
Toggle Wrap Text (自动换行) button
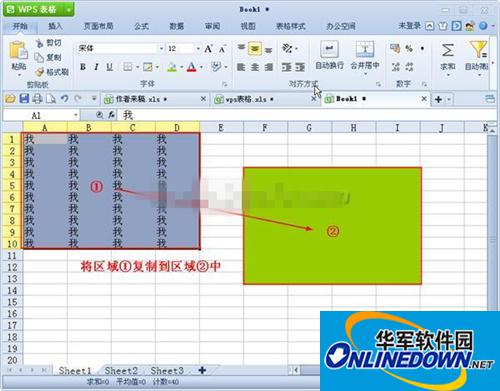pos(329,54)
